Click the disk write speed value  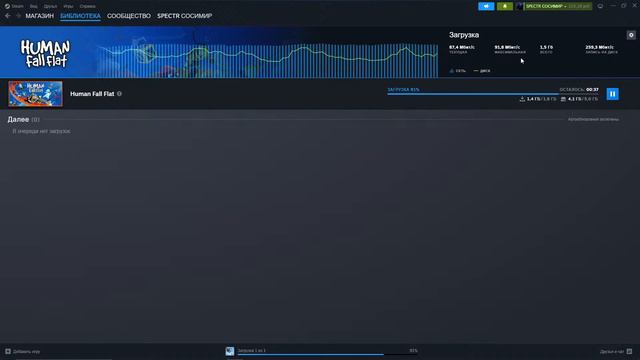tap(599, 47)
